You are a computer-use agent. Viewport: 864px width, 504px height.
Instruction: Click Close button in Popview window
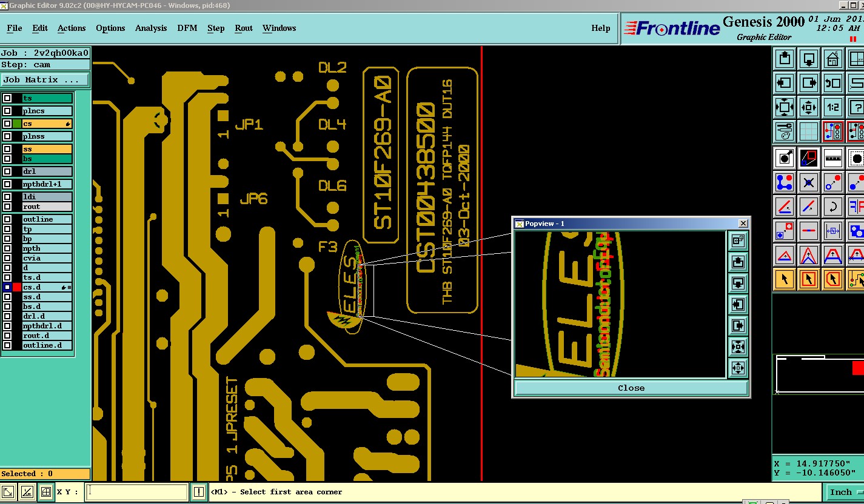tap(631, 388)
